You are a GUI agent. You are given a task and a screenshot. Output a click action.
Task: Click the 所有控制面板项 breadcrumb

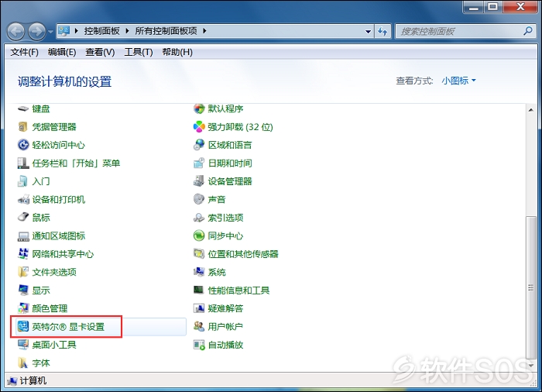click(166, 31)
